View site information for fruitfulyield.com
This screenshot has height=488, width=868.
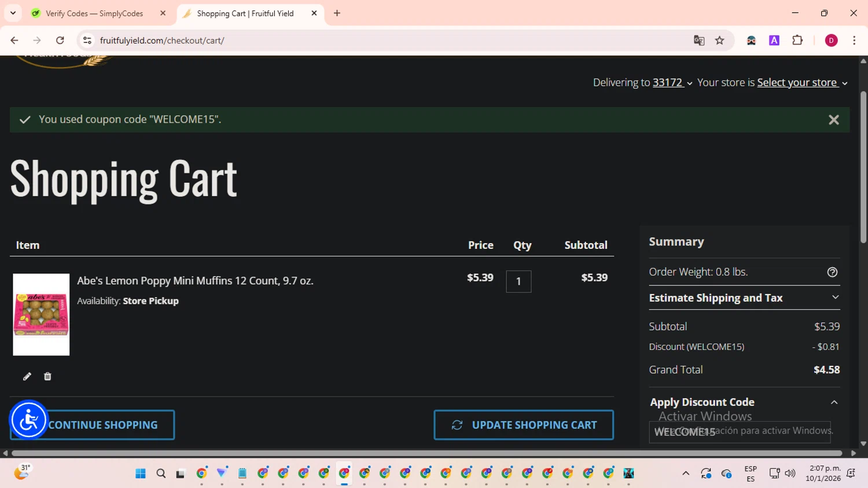pyautogui.click(x=87, y=41)
